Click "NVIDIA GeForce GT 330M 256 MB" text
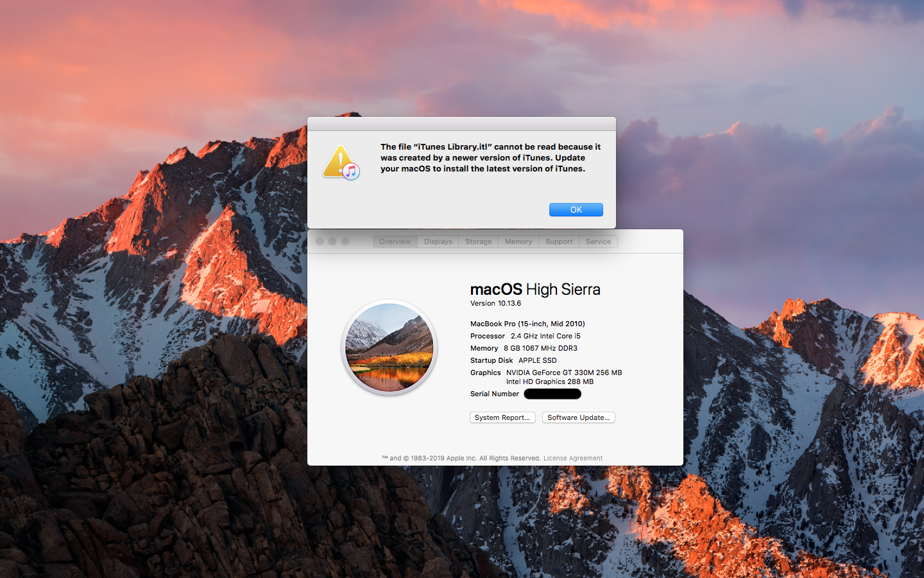This screenshot has height=578, width=924. [x=564, y=372]
